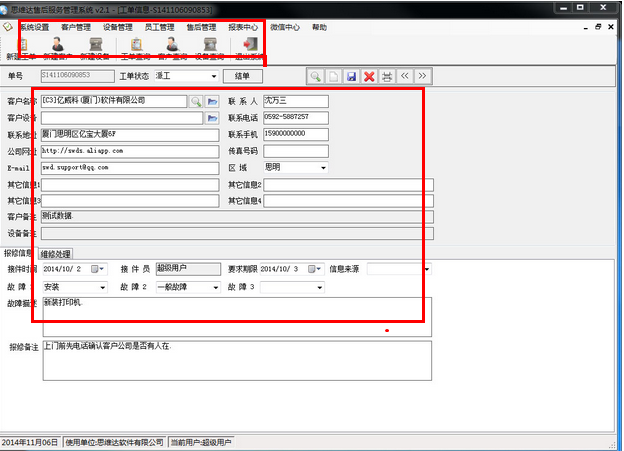This screenshot has width=624, height=451.
Task: Click the 客户设备 field
Action: [122, 118]
